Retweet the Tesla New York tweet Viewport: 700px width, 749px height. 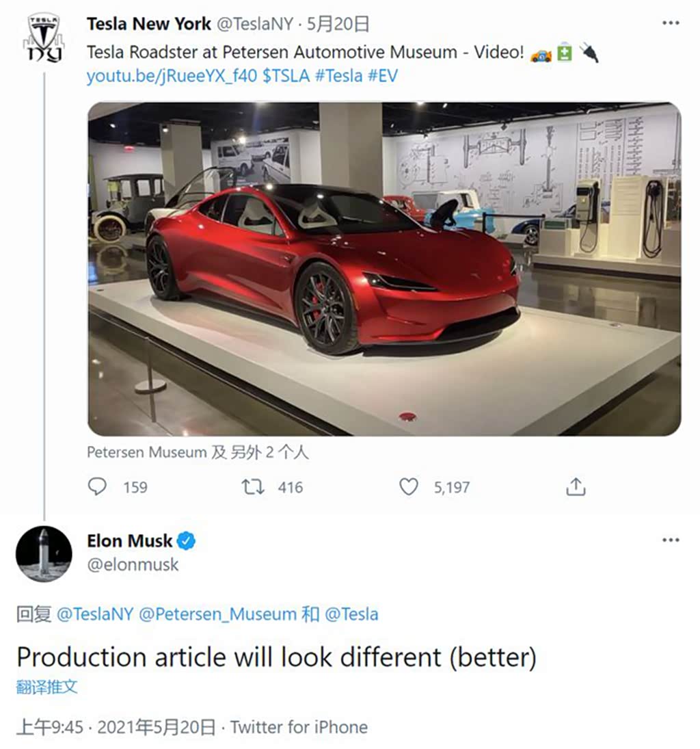pos(253,486)
